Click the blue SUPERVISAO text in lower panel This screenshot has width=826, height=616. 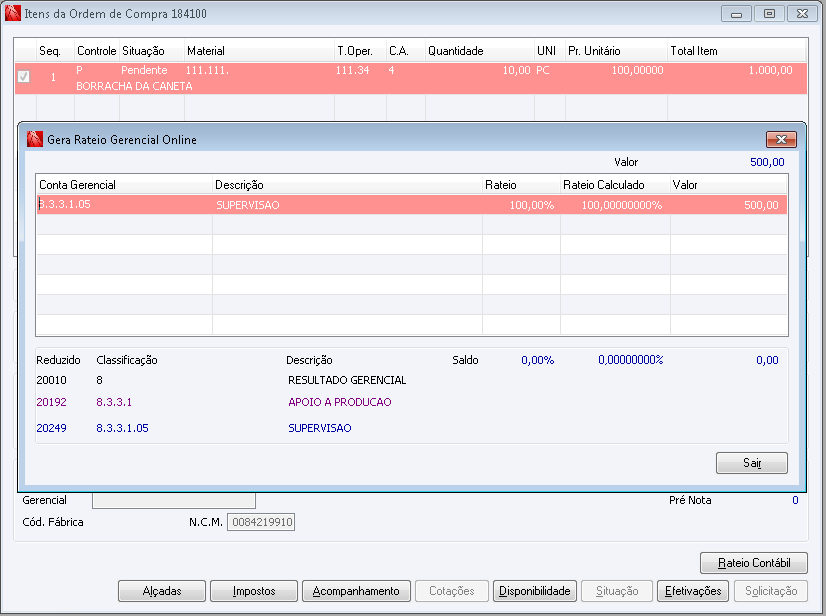tap(320, 428)
